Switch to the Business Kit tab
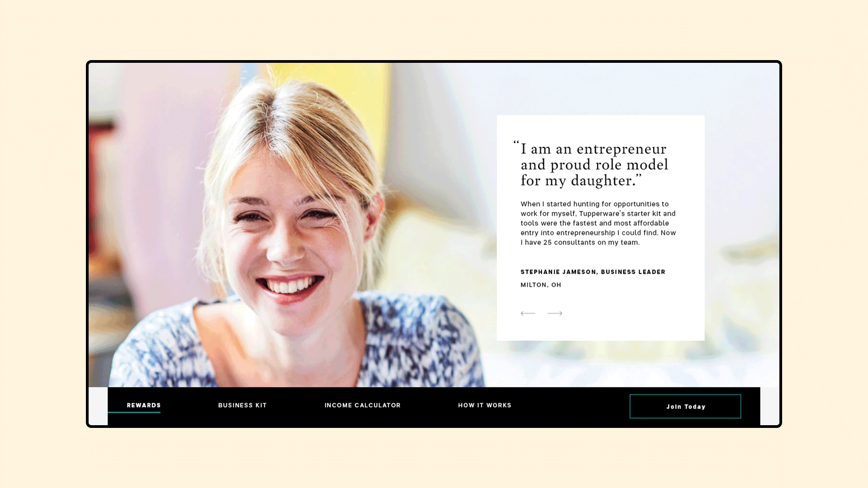 coord(242,405)
